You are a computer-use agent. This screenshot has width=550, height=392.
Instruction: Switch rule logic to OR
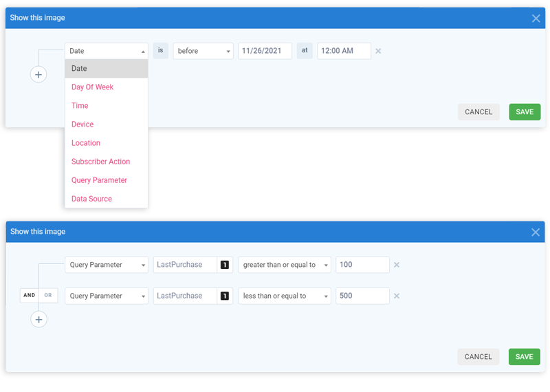(48, 296)
